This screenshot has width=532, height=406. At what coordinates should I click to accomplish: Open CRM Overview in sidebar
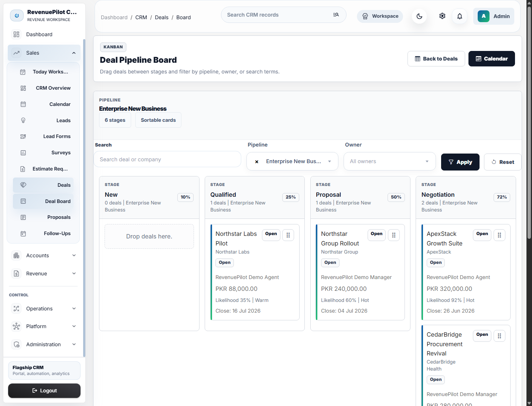tap(43, 88)
